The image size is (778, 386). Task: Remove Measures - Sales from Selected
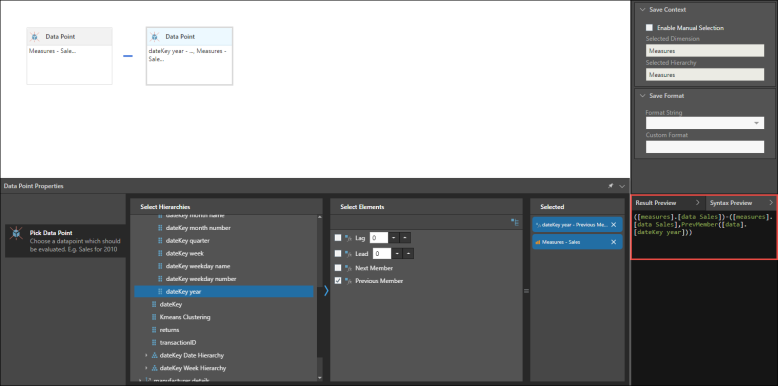point(614,242)
